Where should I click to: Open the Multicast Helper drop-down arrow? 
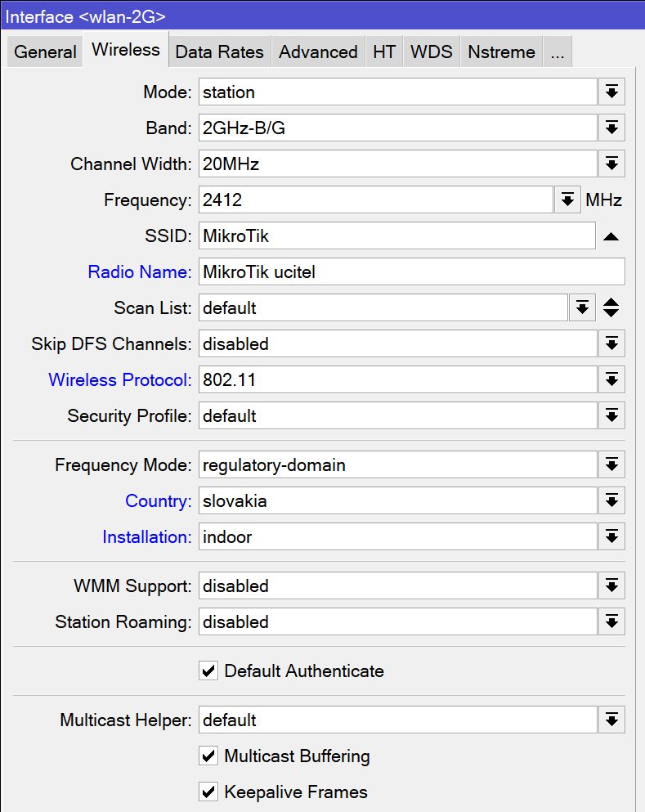[611, 720]
